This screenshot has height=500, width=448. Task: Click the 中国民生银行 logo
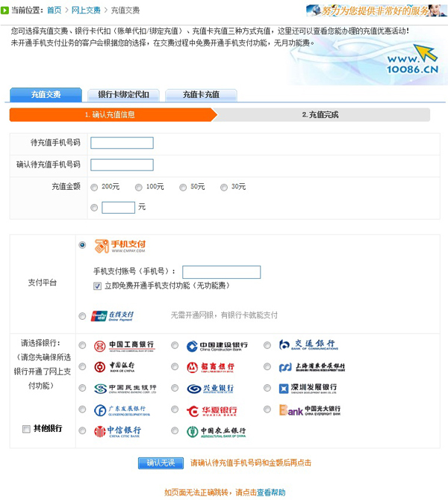(125, 389)
